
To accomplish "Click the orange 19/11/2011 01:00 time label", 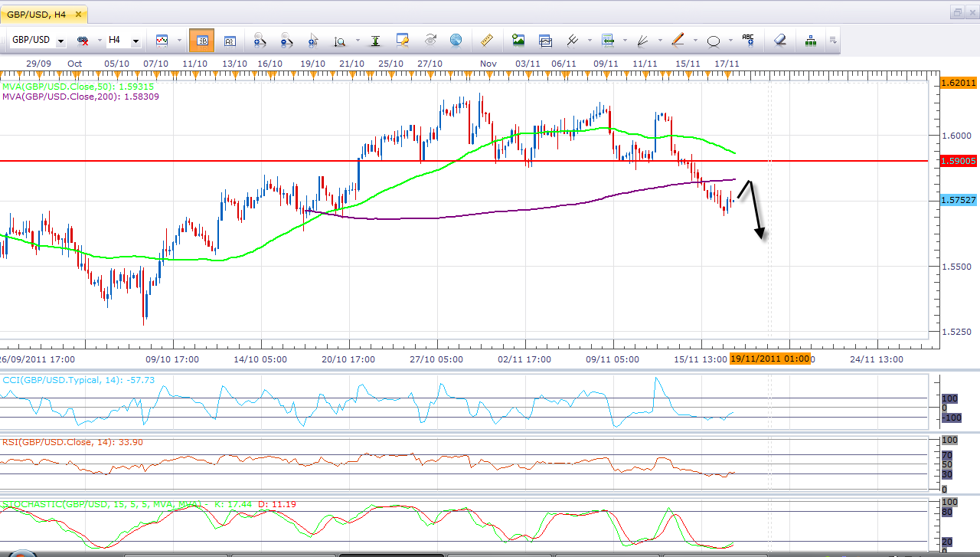I will point(770,359).
